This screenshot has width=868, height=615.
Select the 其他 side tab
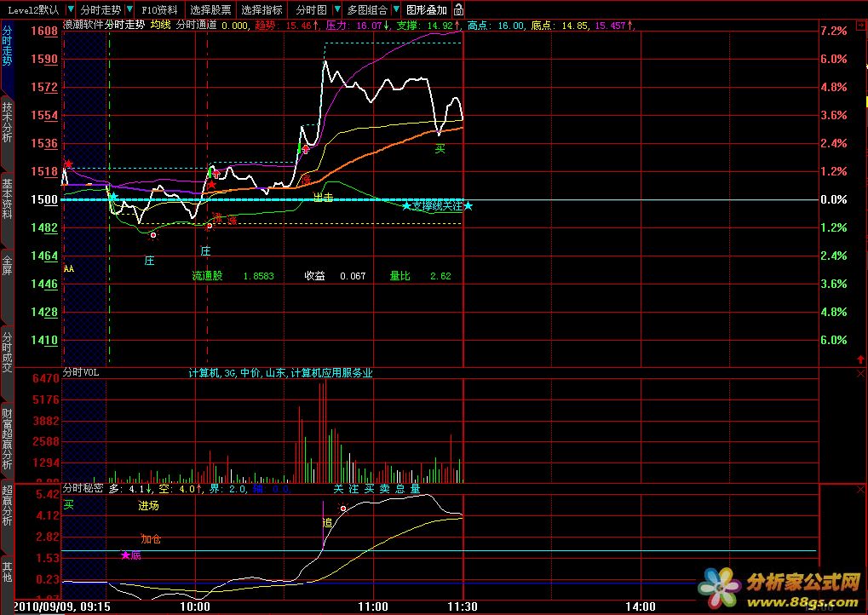point(7,572)
